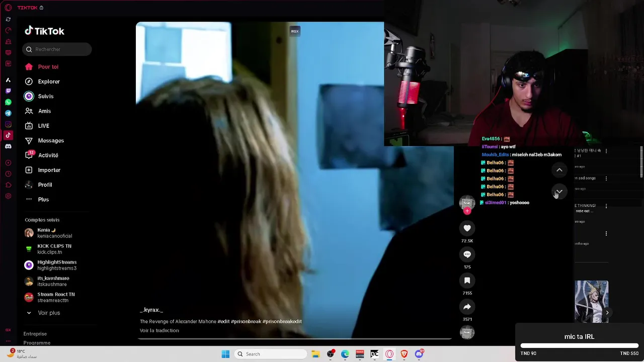Open Windows Start menu

(x=225, y=354)
